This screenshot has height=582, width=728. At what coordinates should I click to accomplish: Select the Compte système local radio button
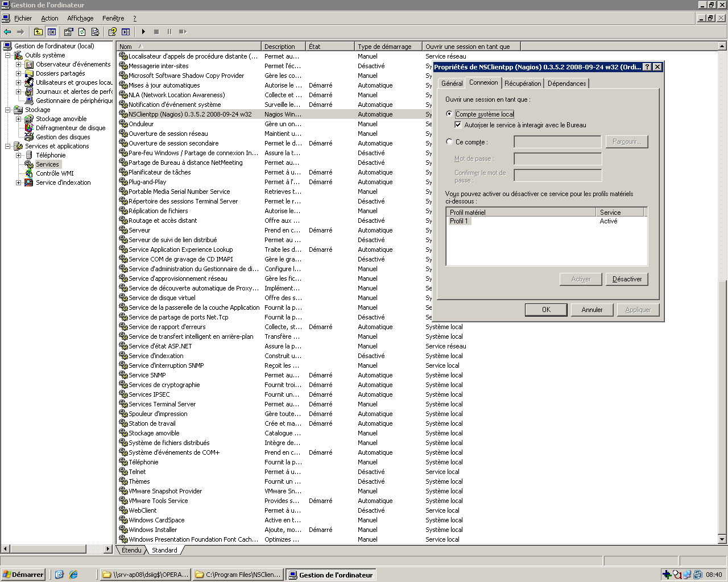point(449,114)
